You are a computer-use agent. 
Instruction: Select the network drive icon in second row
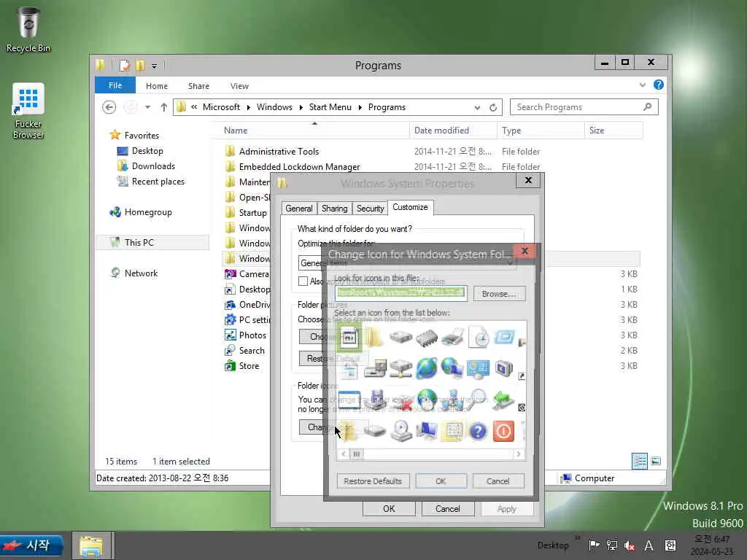(x=400, y=369)
